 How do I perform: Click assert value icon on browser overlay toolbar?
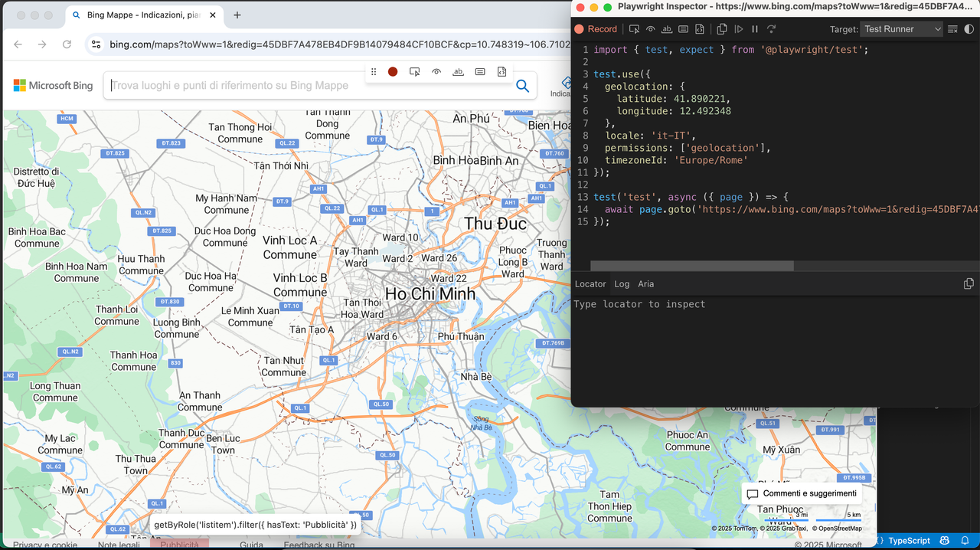(x=480, y=71)
